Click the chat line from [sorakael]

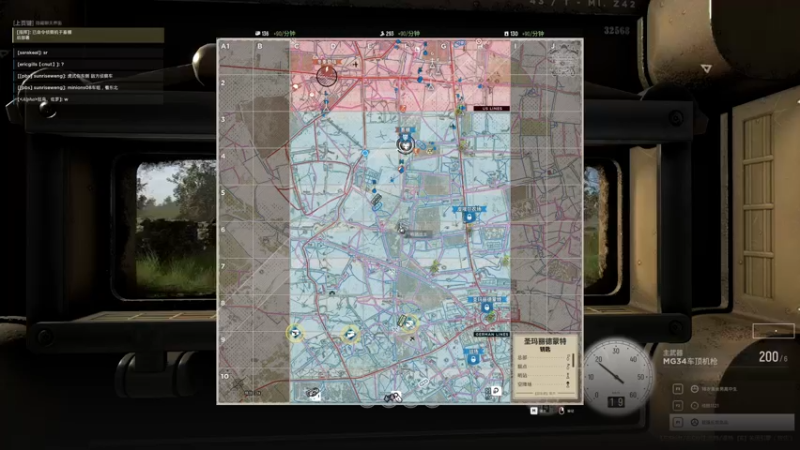[88, 53]
